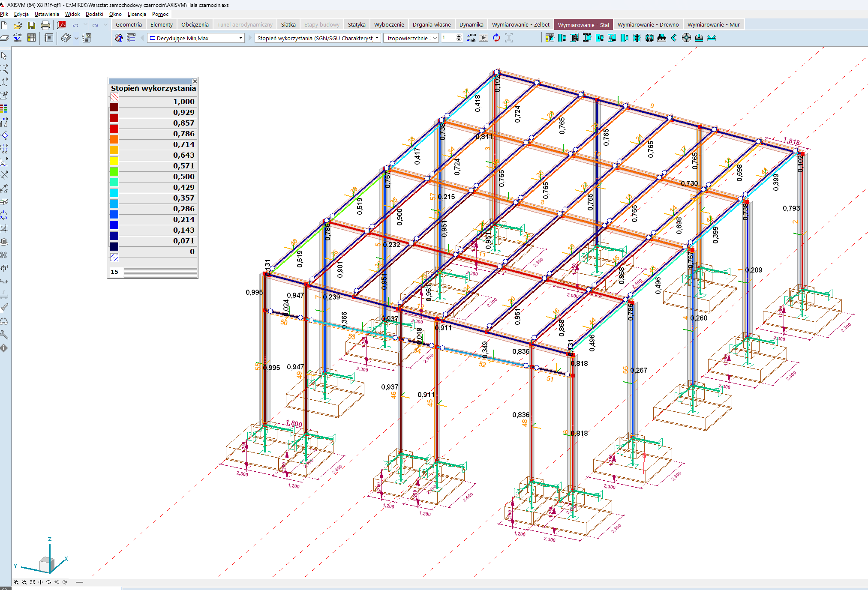This screenshot has height=590, width=868.
Task: Open the Wymiarowanie - Żelbet tab
Action: coord(520,24)
